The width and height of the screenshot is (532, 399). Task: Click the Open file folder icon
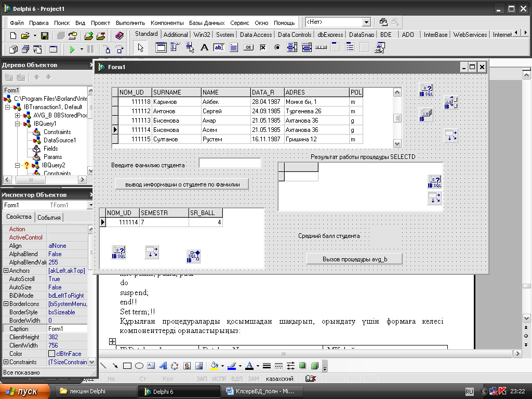(25, 36)
